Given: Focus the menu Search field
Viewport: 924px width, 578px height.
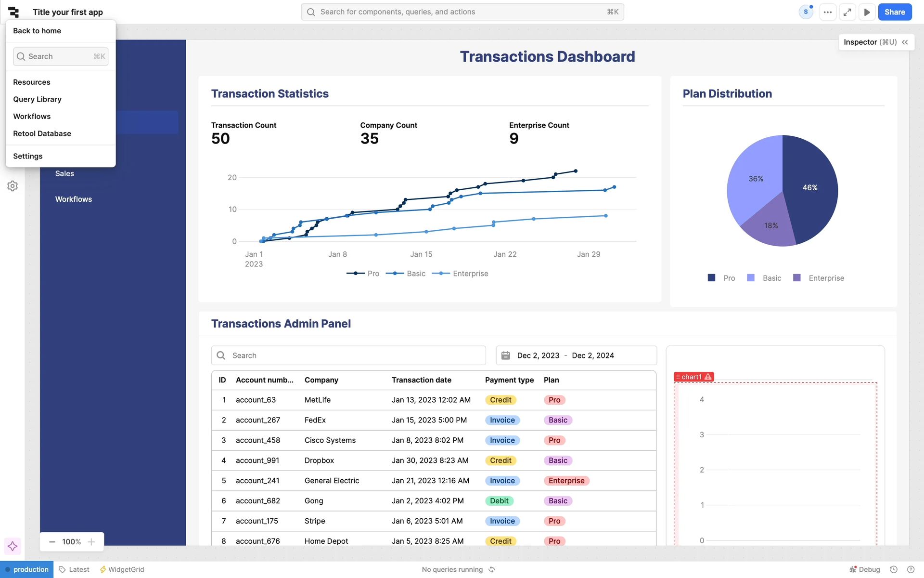Looking at the screenshot, I should coord(61,56).
